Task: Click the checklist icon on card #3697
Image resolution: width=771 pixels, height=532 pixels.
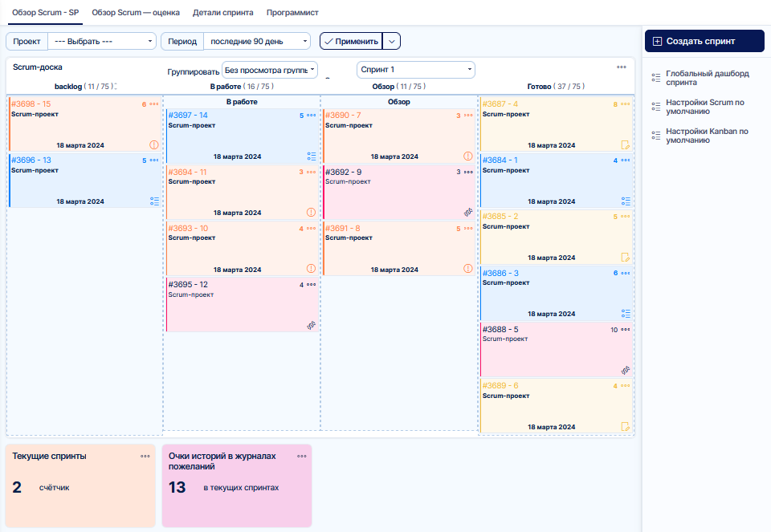Action: click(312, 156)
